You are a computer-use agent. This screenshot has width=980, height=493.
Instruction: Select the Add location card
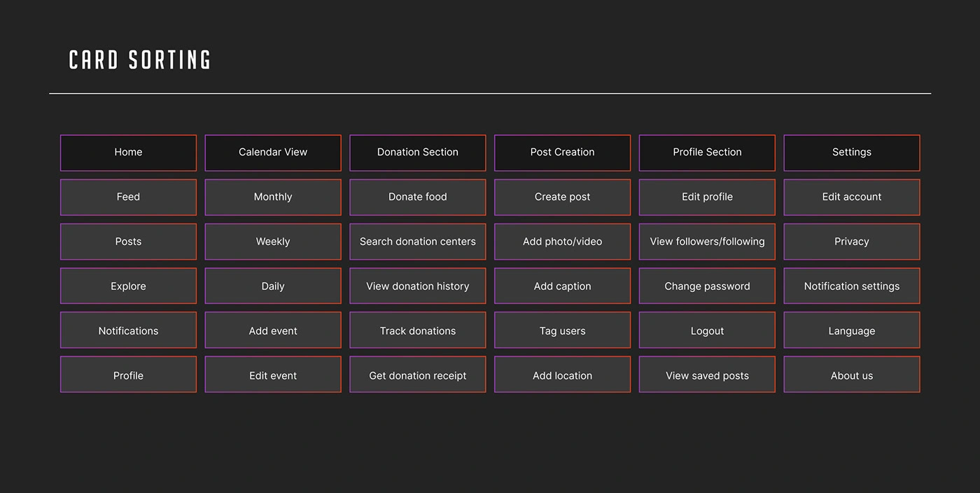click(562, 375)
